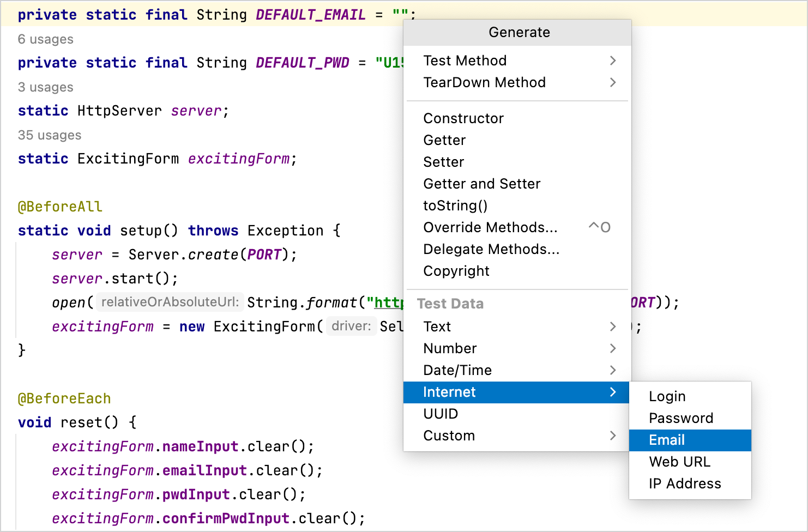
Task: Open the TearDown Method submenu
Action: [517, 82]
